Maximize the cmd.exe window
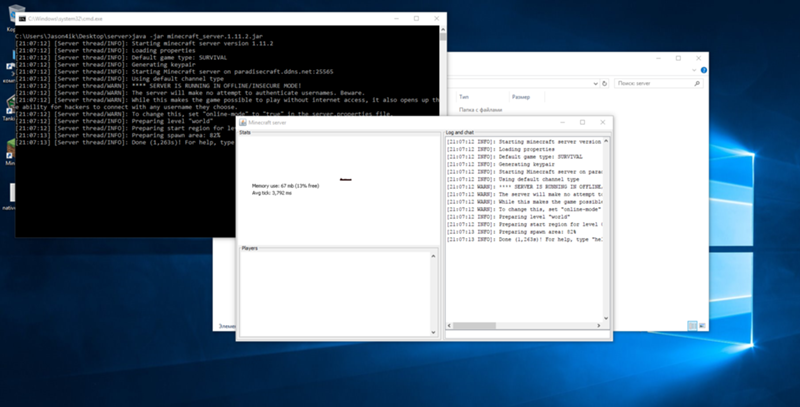The height and width of the screenshot is (407, 800). [416, 18]
